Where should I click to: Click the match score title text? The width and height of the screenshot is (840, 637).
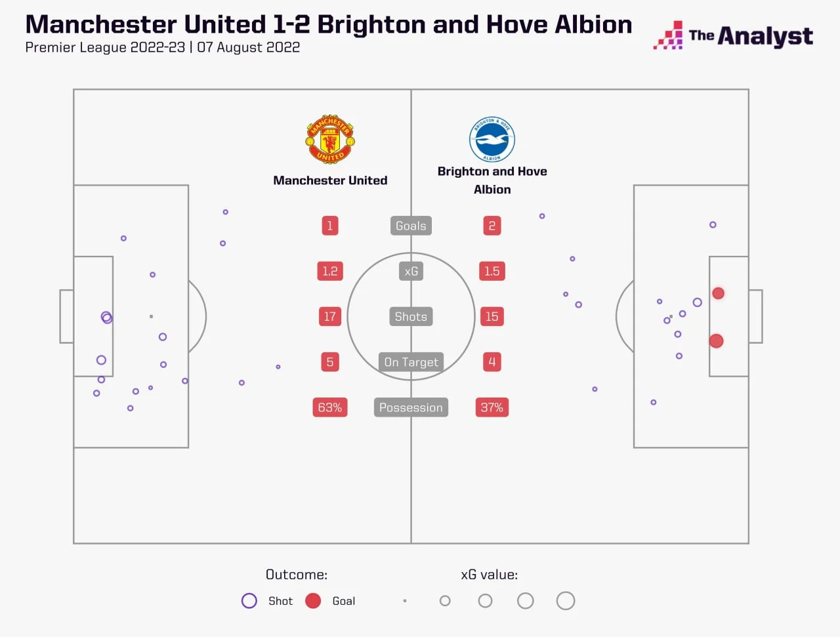pos(328,24)
